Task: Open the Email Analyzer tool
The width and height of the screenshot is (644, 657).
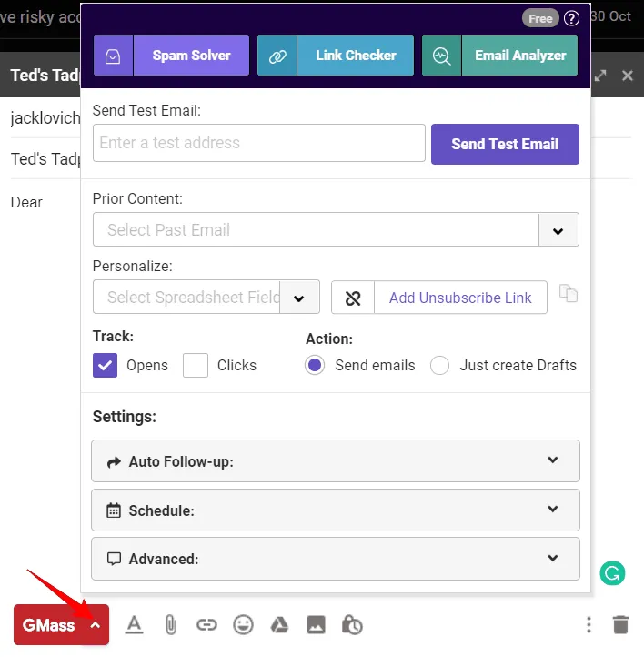Action: 519,56
